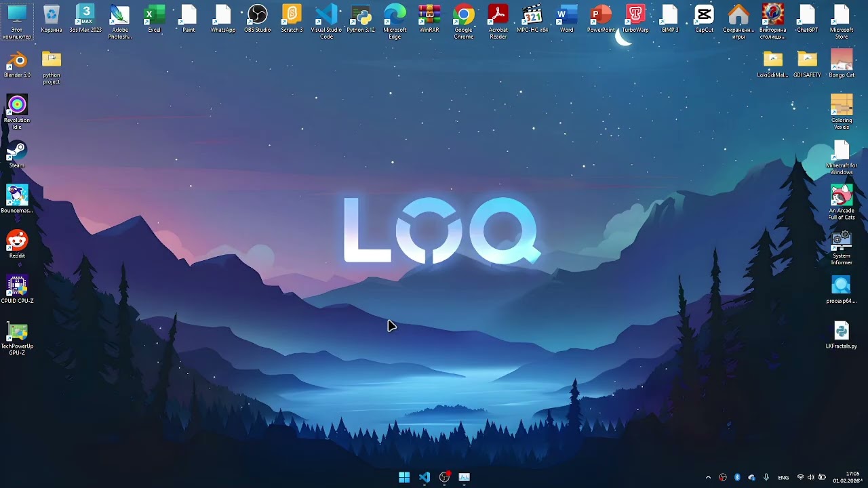The image size is (868, 488).
Task: Select the GIMP 3 desktop shortcut
Action: 670,19
